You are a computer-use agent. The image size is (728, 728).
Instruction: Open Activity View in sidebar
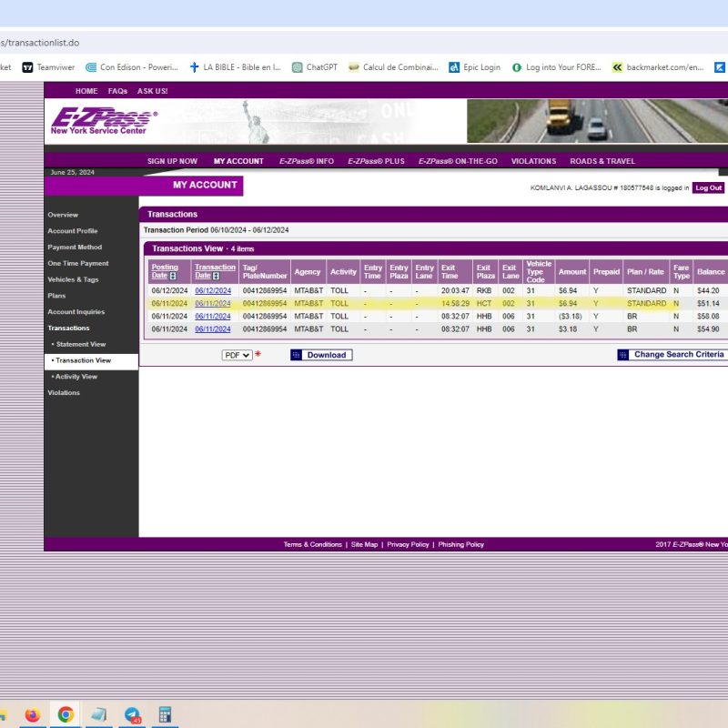[x=76, y=377]
